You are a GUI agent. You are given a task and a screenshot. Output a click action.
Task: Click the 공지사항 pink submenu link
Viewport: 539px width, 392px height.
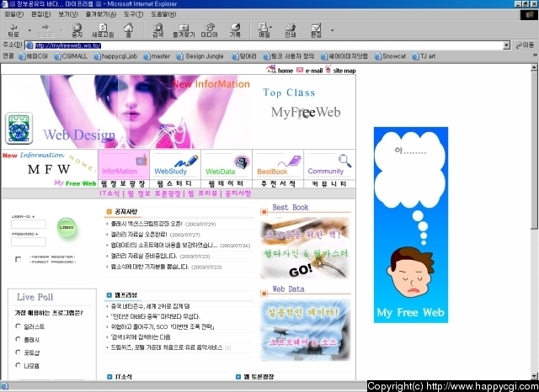(x=238, y=193)
